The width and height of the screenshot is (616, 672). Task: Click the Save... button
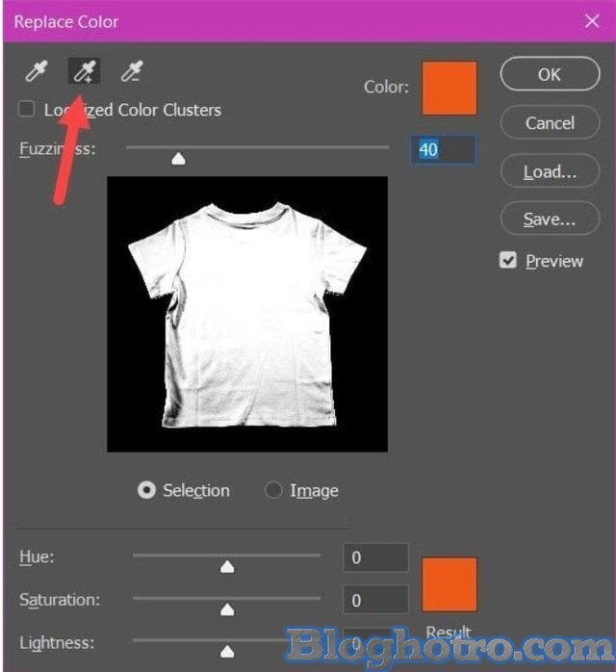(549, 220)
